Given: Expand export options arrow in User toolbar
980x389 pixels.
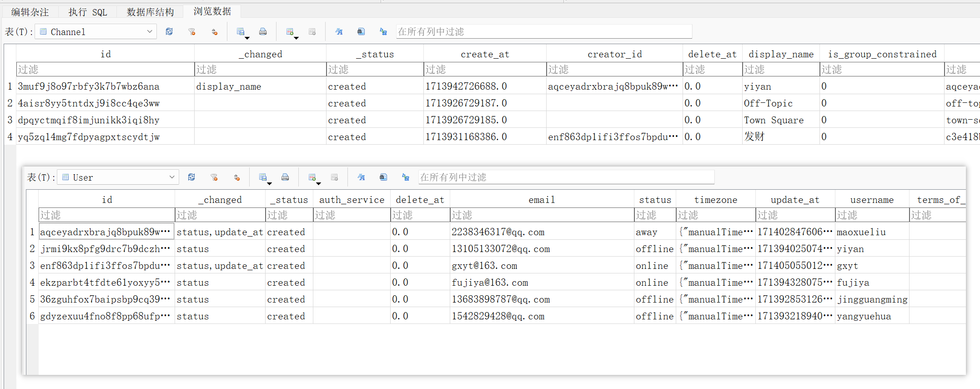Looking at the screenshot, I should click(269, 183).
